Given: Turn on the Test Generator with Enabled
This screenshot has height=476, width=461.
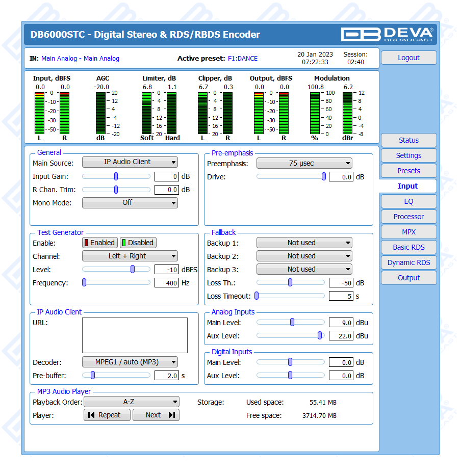Looking at the screenshot, I should (x=100, y=243).
